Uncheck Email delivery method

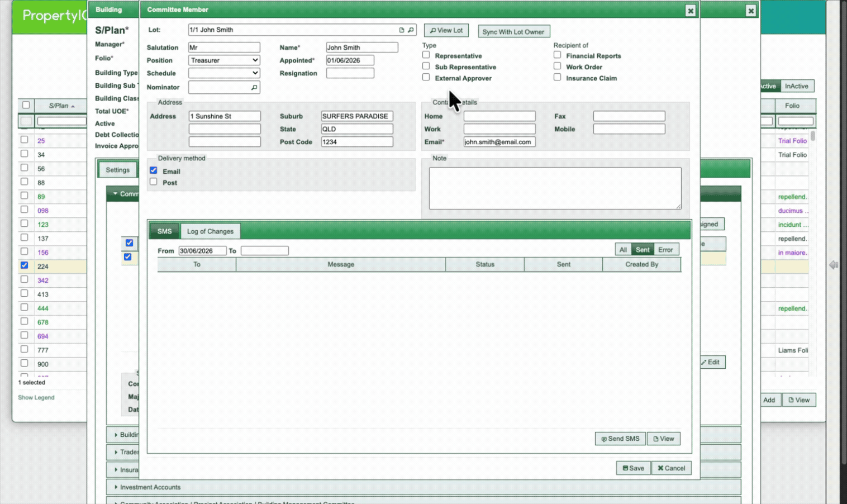[154, 170]
